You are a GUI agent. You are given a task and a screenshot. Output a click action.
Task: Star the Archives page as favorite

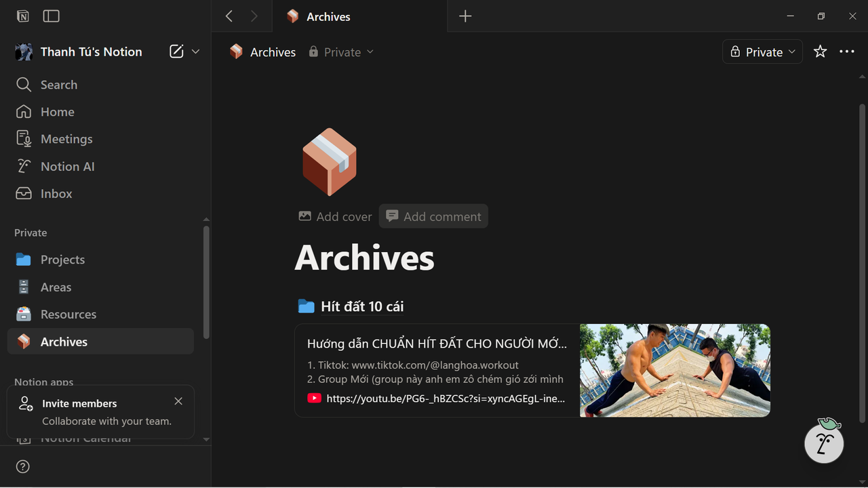pyautogui.click(x=820, y=52)
